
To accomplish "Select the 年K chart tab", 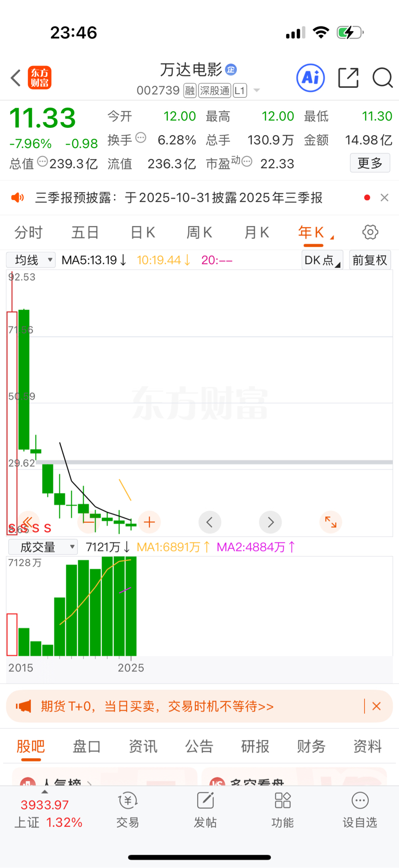I will point(312,232).
